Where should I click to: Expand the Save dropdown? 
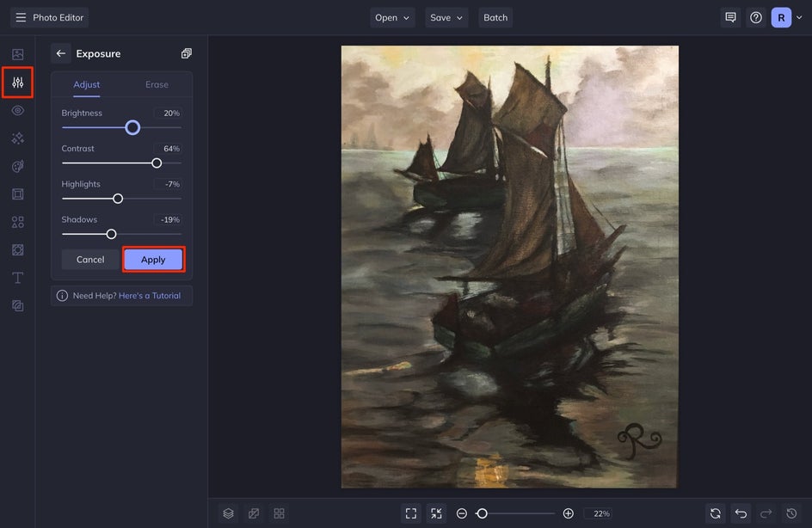(x=446, y=17)
